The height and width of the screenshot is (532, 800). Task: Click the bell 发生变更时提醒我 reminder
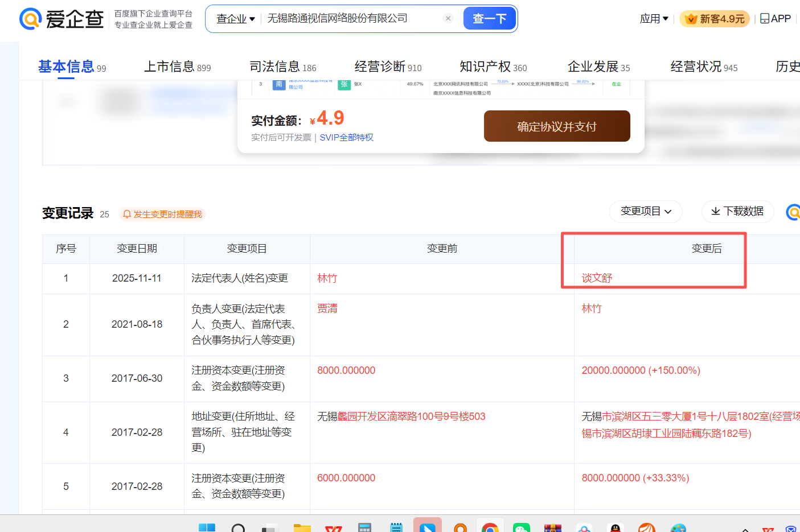[x=162, y=215]
